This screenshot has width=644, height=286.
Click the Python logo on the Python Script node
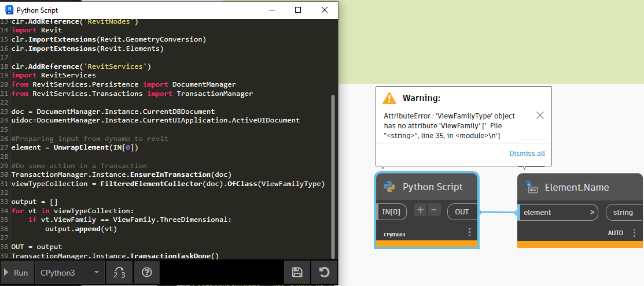[389, 187]
